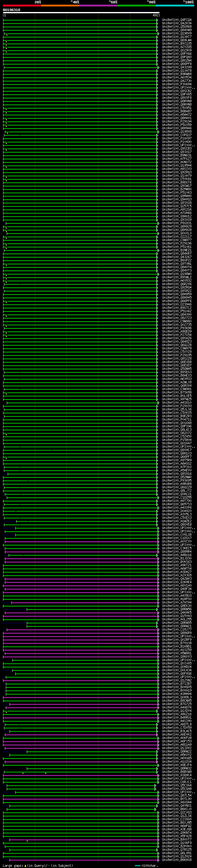Image resolution: width=197 pixels, height=868 pixels.
Task: Select UniRef100_Q48F34 label
Action: point(176,589)
